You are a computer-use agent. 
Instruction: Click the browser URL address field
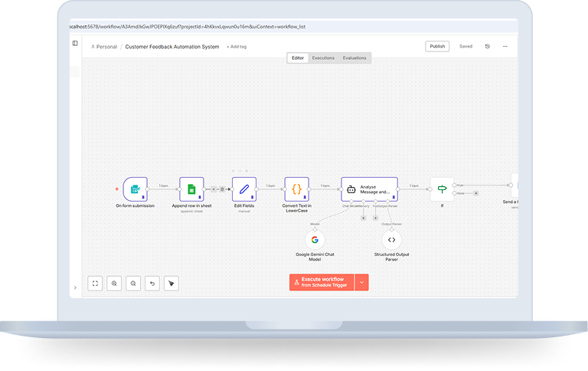tap(230, 27)
